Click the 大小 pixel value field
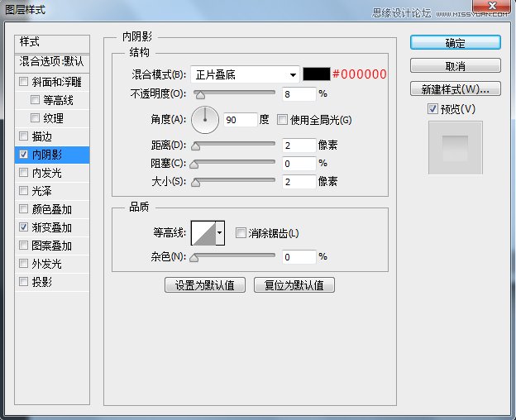The width and height of the screenshot is (516, 420). click(299, 182)
